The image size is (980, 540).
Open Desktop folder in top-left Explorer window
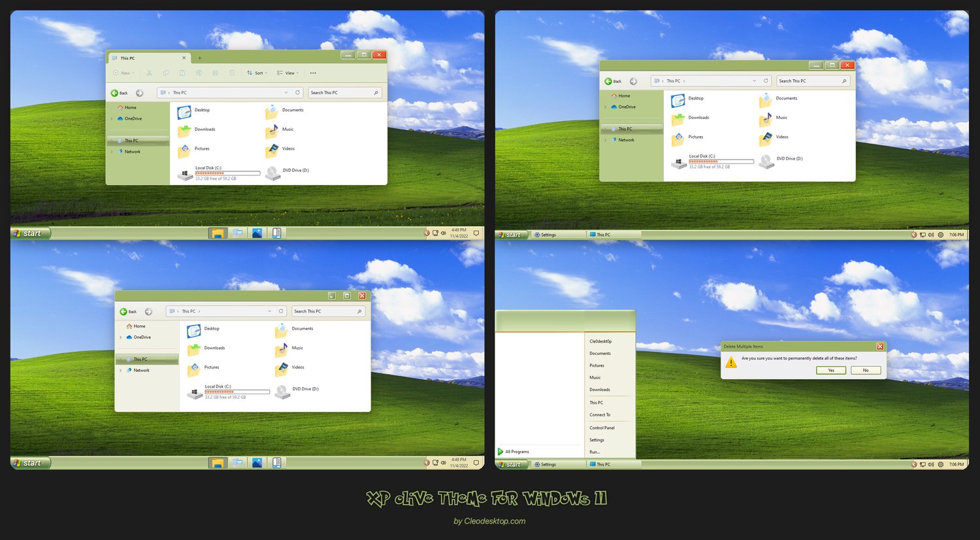coord(194,111)
